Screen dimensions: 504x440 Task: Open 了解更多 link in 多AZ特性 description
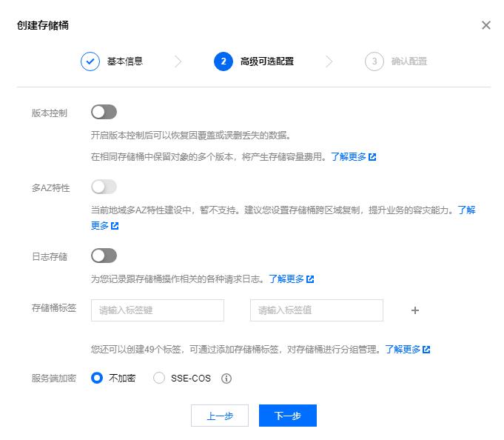[x=466, y=210]
